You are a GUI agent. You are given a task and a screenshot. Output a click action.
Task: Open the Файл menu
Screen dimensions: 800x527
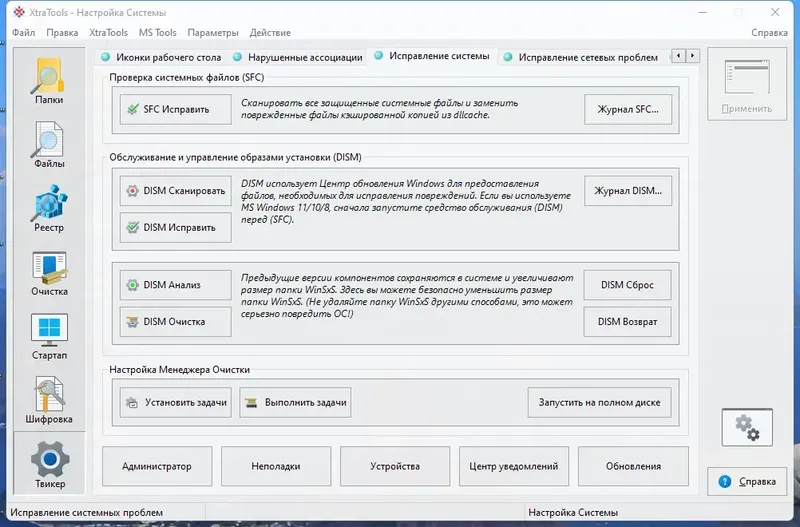pos(23,33)
